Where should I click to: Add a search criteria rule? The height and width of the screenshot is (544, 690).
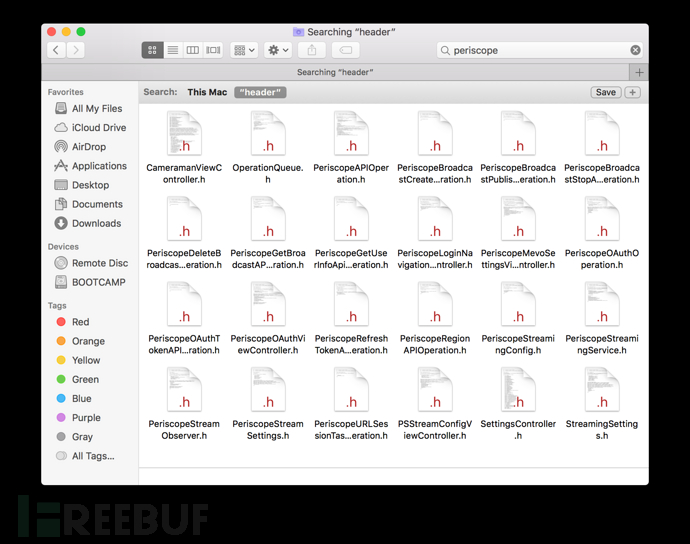[x=633, y=92]
